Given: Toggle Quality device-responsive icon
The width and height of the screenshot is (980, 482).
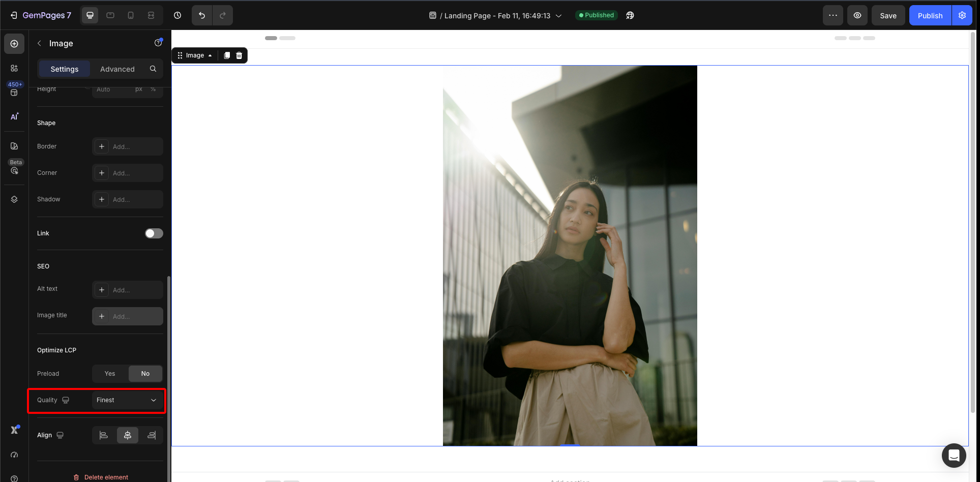Looking at the screenshot, I should click(66, 400).
